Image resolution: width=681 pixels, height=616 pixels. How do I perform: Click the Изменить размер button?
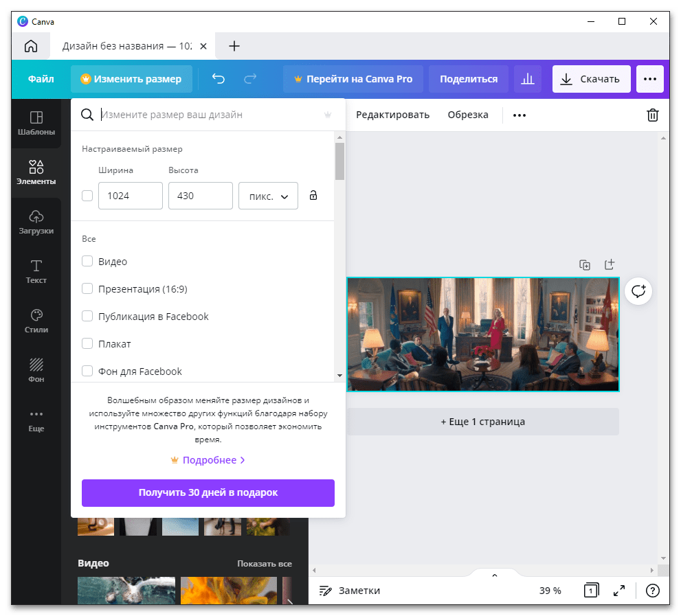pyautogui.click(x=131, y=79)
